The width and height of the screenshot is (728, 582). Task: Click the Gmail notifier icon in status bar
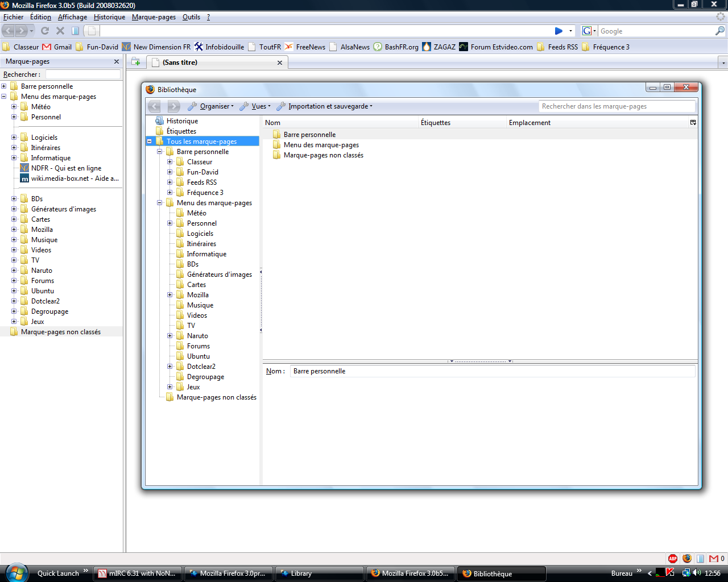713,559
